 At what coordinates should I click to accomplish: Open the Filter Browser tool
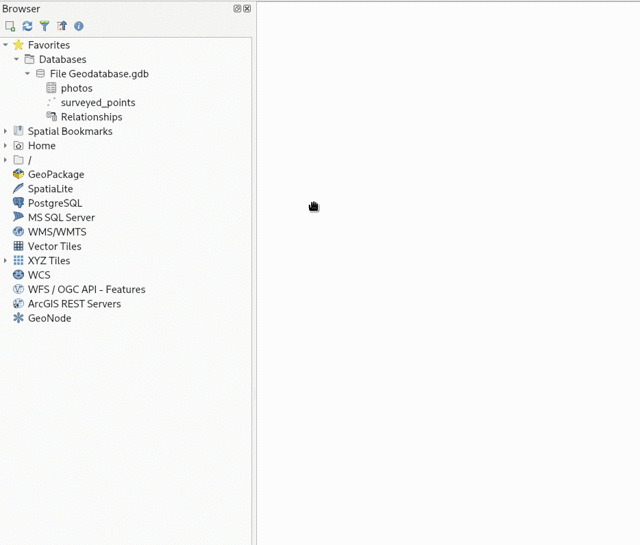[x=44, y=26]
